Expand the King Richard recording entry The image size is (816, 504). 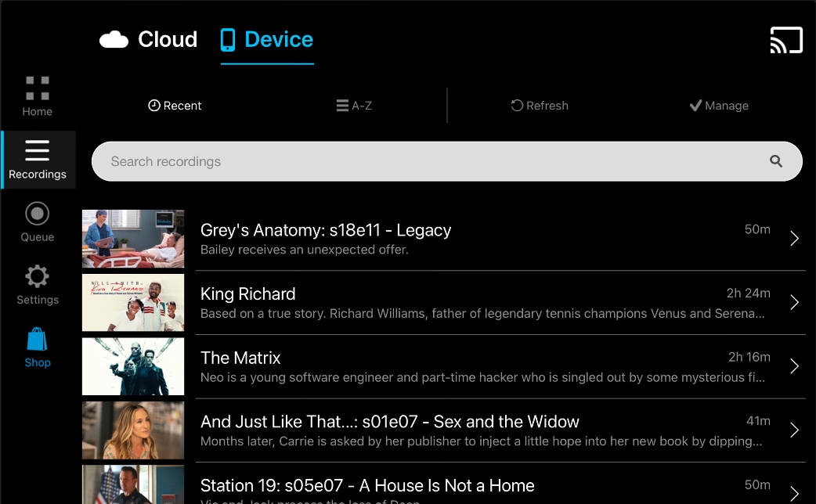pos(793,301)
